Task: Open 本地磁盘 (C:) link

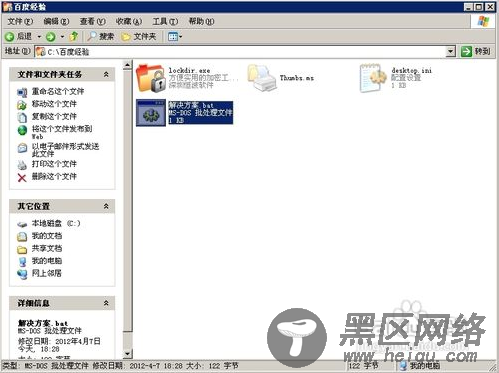Action: 56,223
